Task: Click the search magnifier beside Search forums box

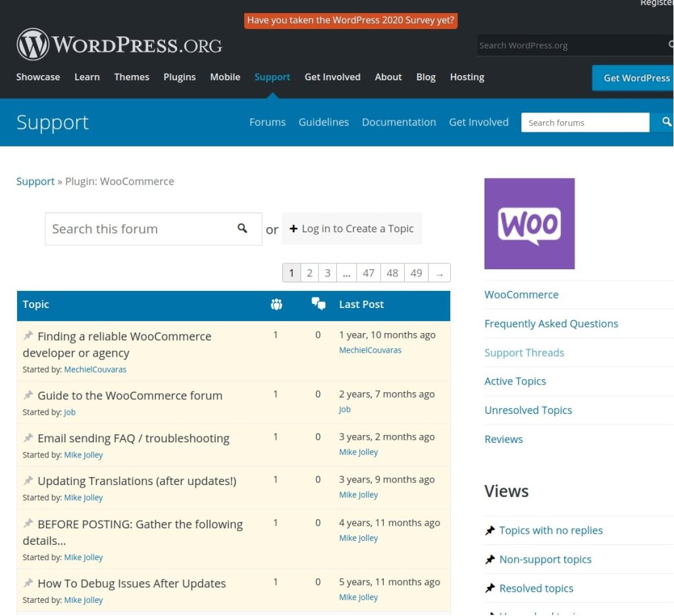Action: [x=665, y=122]
